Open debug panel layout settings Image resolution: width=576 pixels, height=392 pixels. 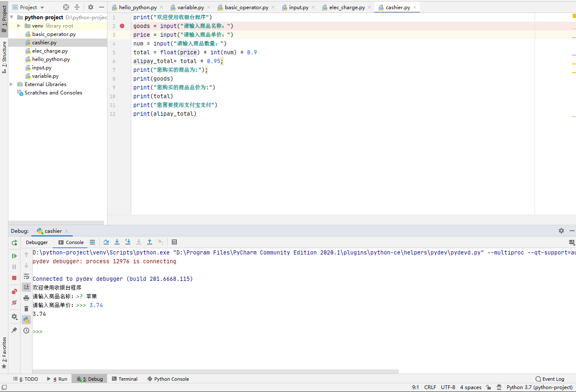pos(572,242)
